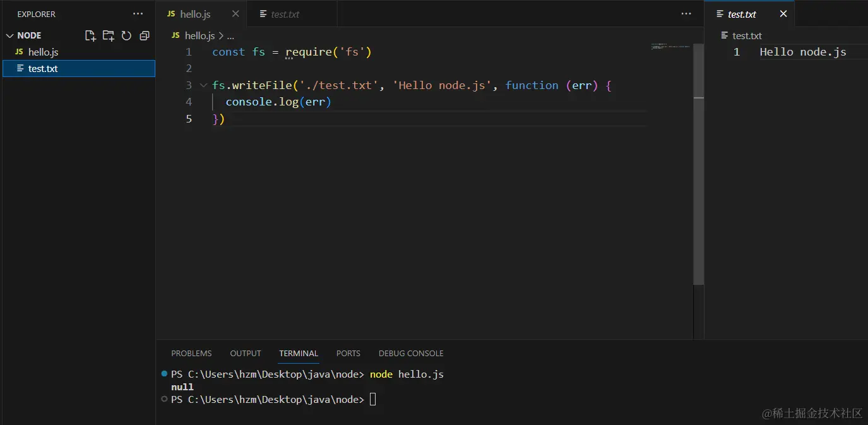Image resolution: width=868 pixels, height=425 pixels.
Task: Click "Hello node.js" text in test.txt editor
Action: (803, 52)
